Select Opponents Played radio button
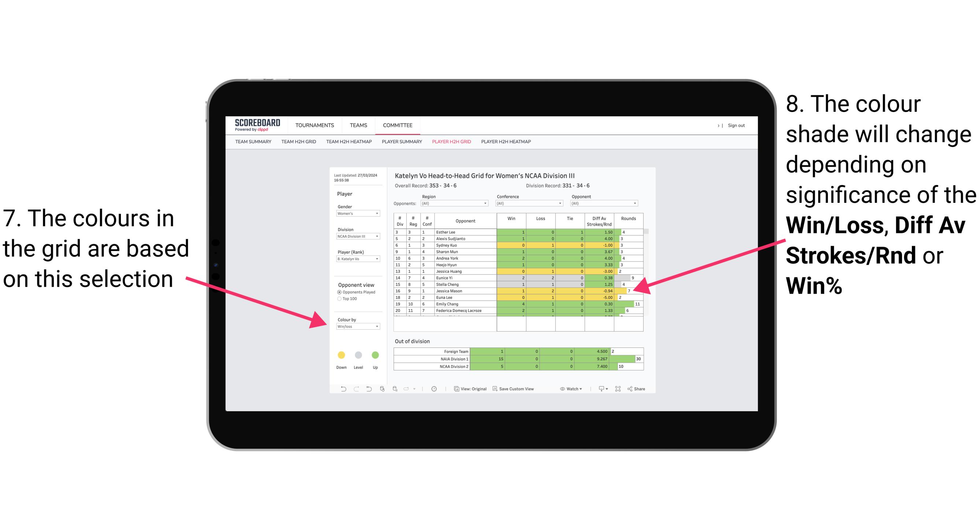 coord(339,292)
